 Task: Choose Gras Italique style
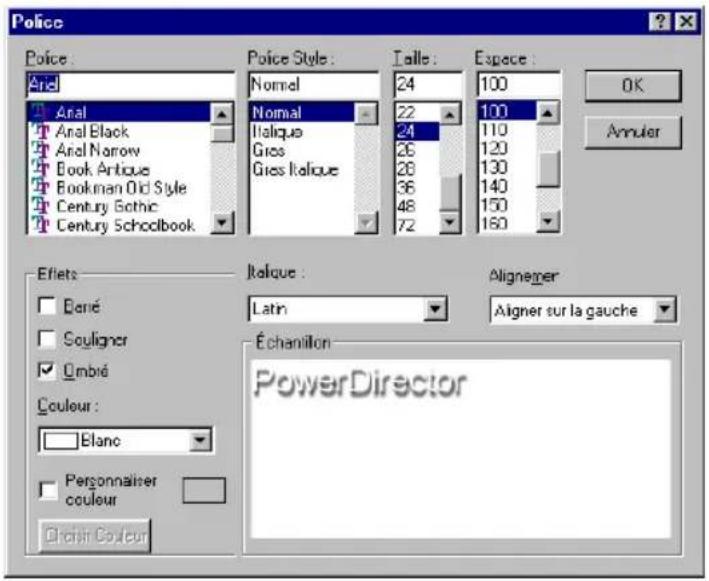302,170
